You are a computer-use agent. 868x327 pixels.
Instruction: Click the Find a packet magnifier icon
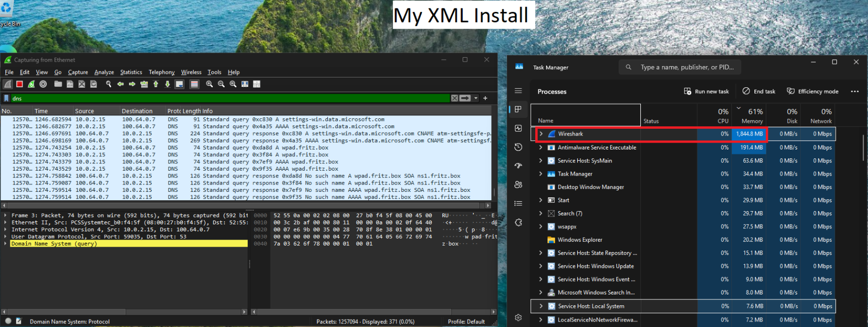[x=109, y=84]
